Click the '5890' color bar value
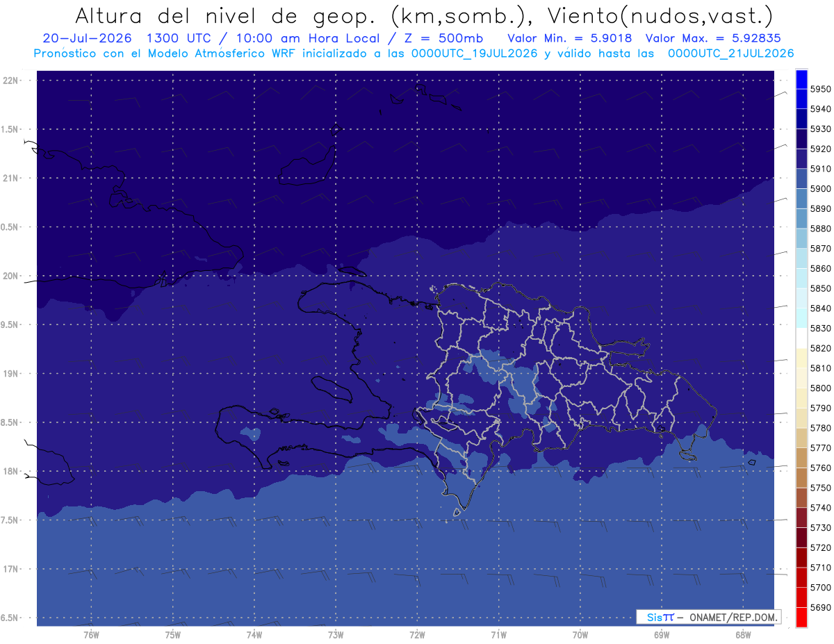 tap(821, 209)
